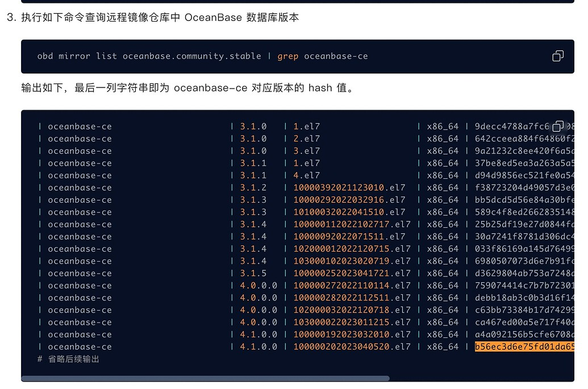This screenshot has width=588, height=389.
Task: Select build number 100000292022032916.el7
Action: tap(349, 200)
